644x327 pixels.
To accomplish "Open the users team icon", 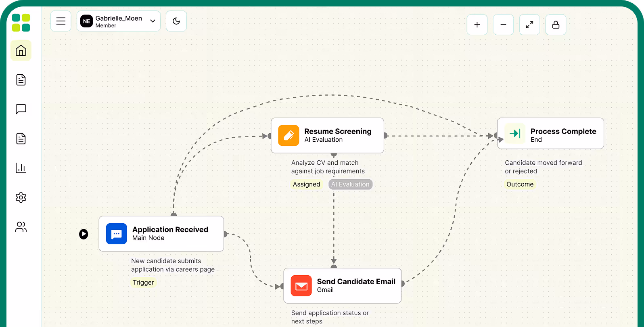I will [21, 227].
